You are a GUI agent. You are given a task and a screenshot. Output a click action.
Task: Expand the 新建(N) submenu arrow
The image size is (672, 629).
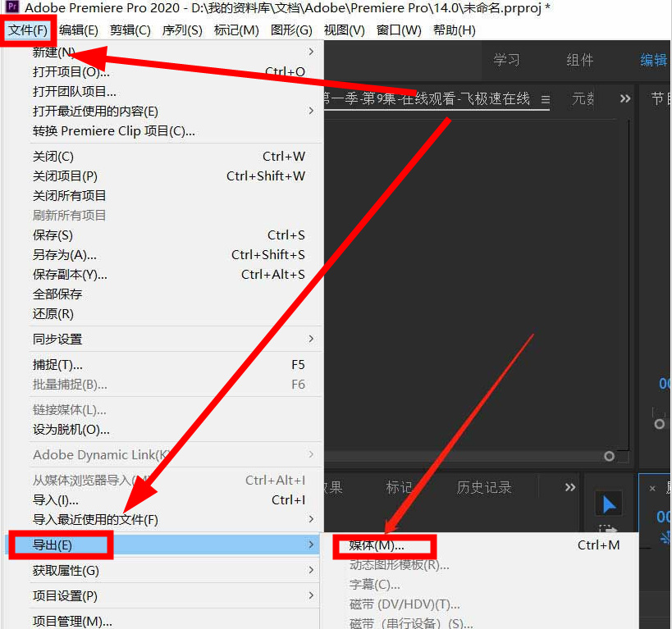pos(310,52)
